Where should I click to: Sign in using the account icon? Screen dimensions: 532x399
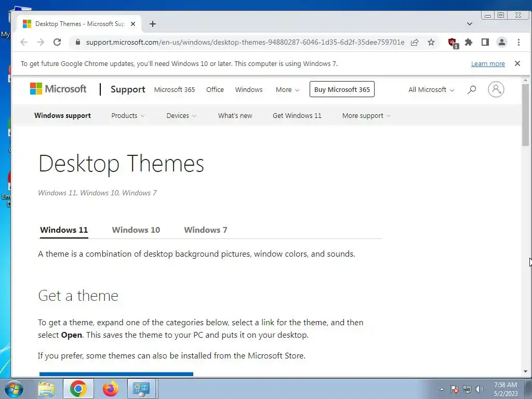tap(496, 89)
